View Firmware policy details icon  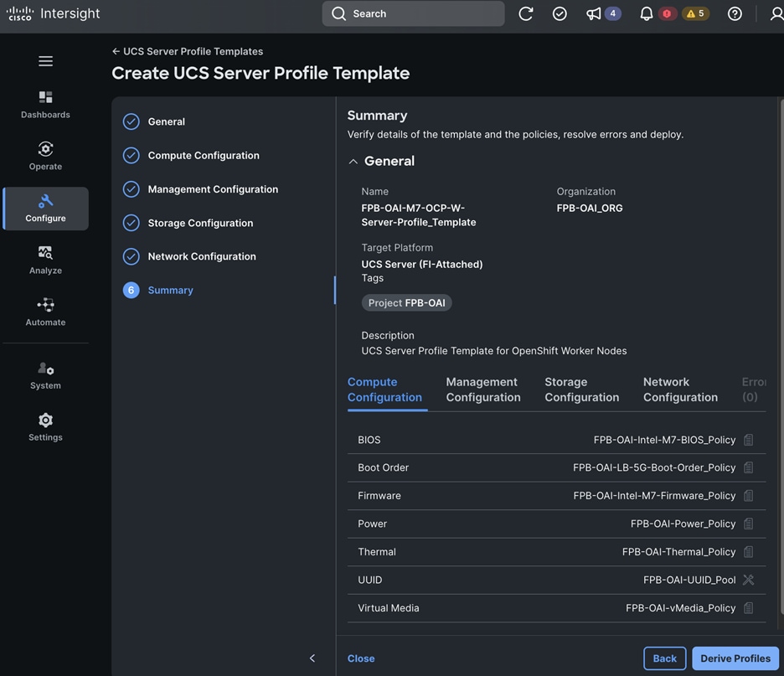click(x=748, y=496)
